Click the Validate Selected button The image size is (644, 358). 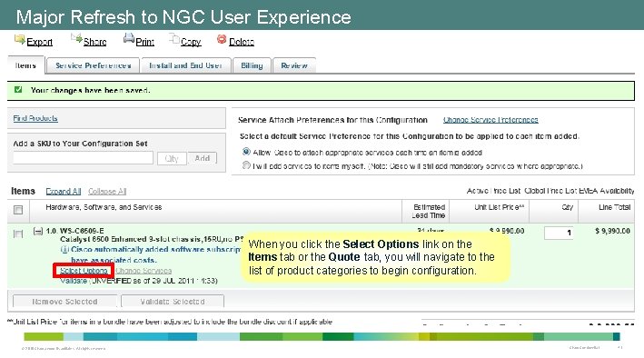point(173,302)
